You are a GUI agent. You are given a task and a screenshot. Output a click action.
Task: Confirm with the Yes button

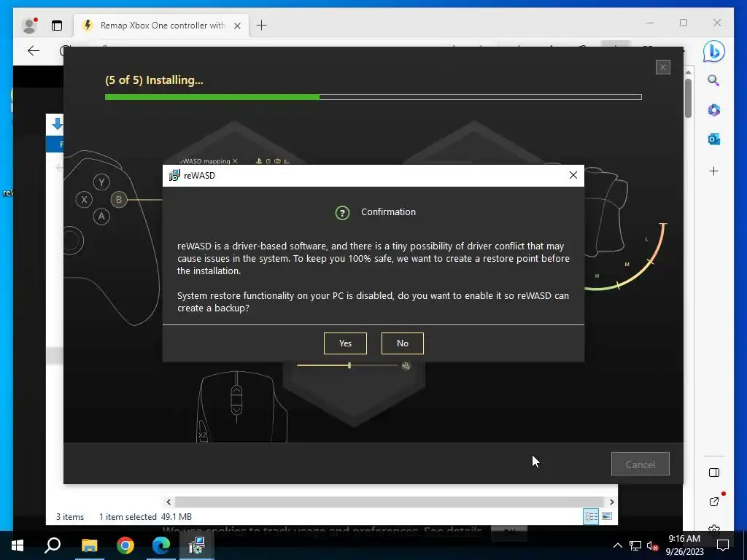(x=345, y=343)
